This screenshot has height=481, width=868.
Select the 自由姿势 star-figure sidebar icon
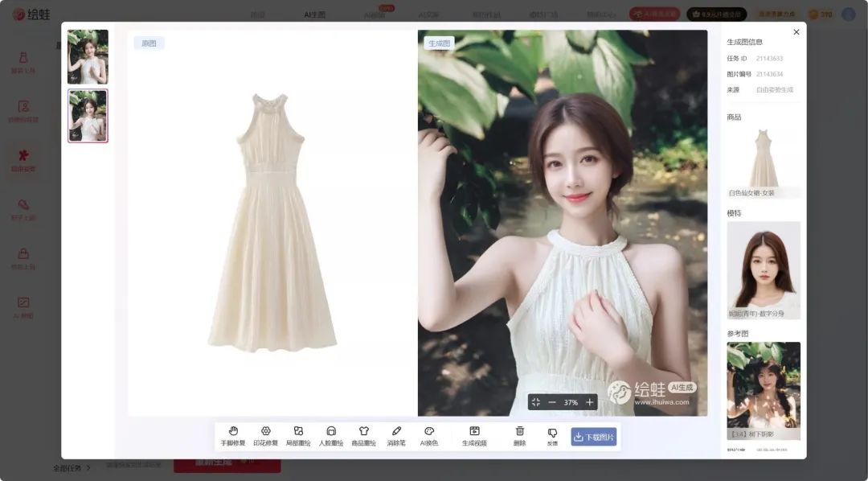click(x=23, y=160)
